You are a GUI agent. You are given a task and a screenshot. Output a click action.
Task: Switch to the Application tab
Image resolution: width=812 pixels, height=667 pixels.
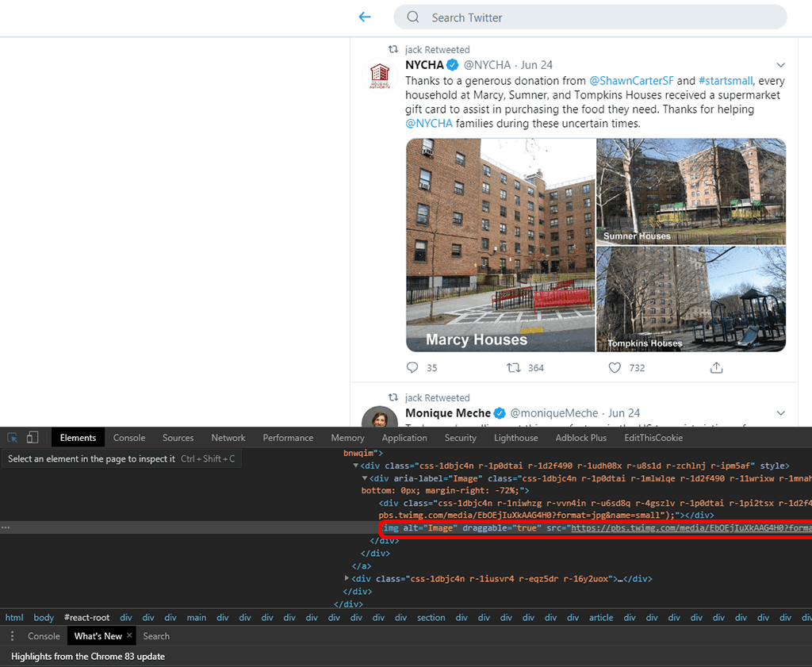pyautogui.click(x=404, y=438)
